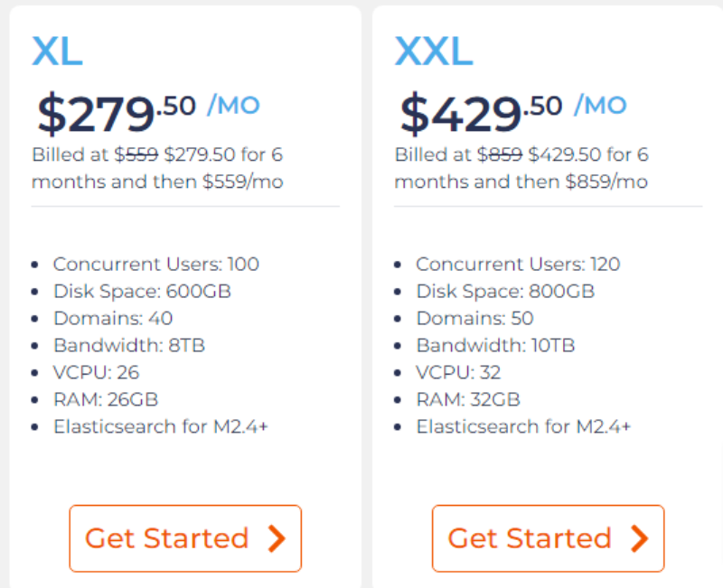Click "Elasticsearch for M2.4+" under XL plan
The height and width of the screenshot is (588, 723).
tap(161, 426)
